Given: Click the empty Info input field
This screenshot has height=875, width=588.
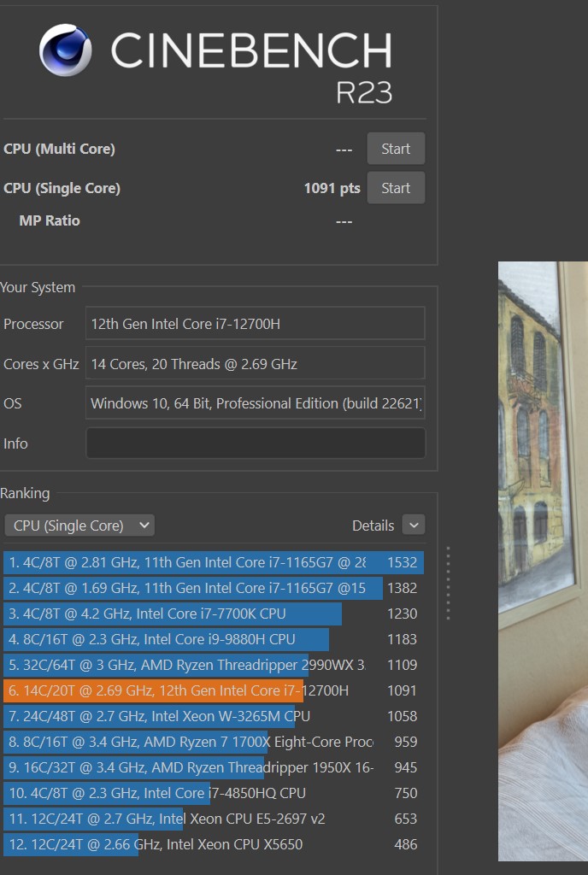Looking at the screenshot, I should (x=255, y=443).
